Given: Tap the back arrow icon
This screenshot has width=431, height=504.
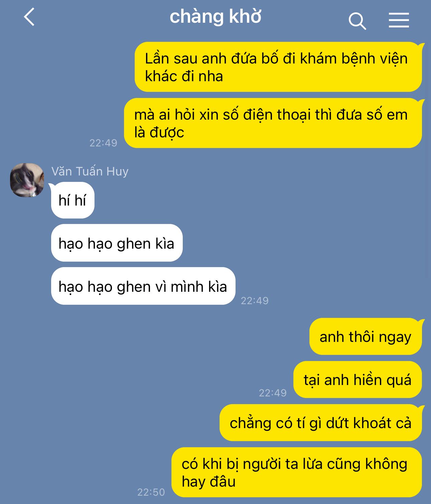Looking at the screenshot, I should click(x=29, y=17).
